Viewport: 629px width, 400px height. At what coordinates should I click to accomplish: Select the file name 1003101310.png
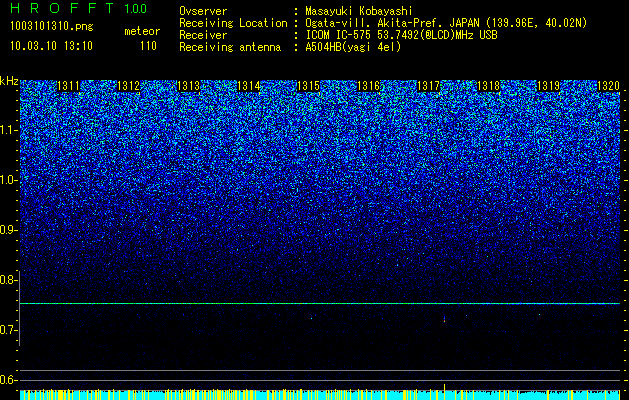point(52,26)
